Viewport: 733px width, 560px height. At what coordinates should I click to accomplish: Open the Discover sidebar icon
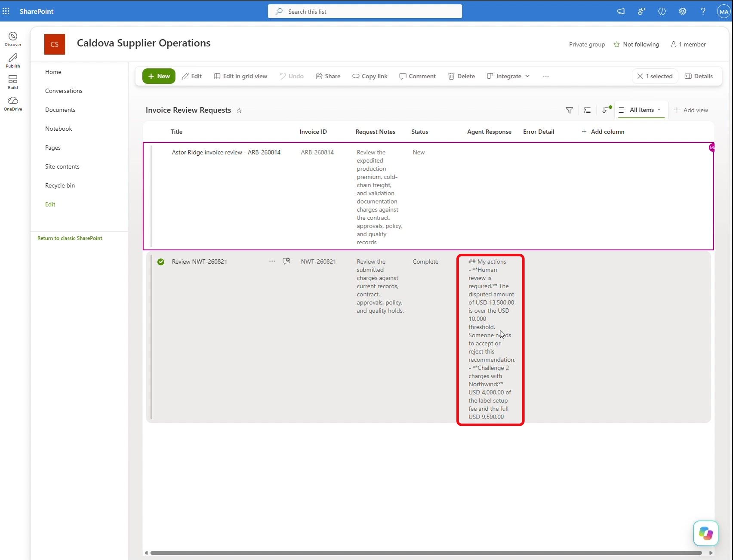[13, 39]
